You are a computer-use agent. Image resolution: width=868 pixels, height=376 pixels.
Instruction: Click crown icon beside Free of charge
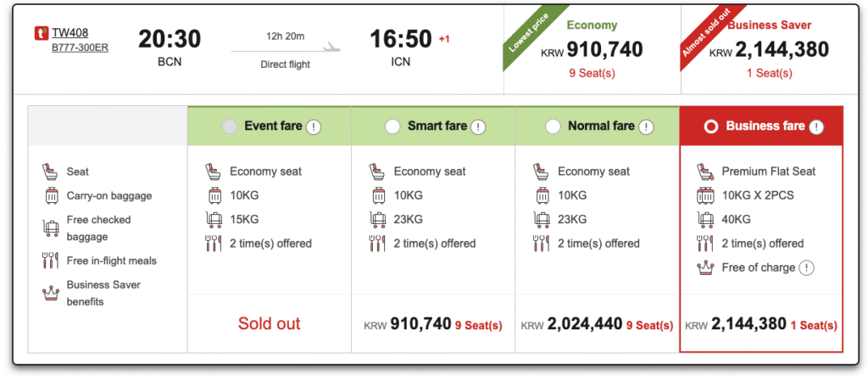[705, 268]
